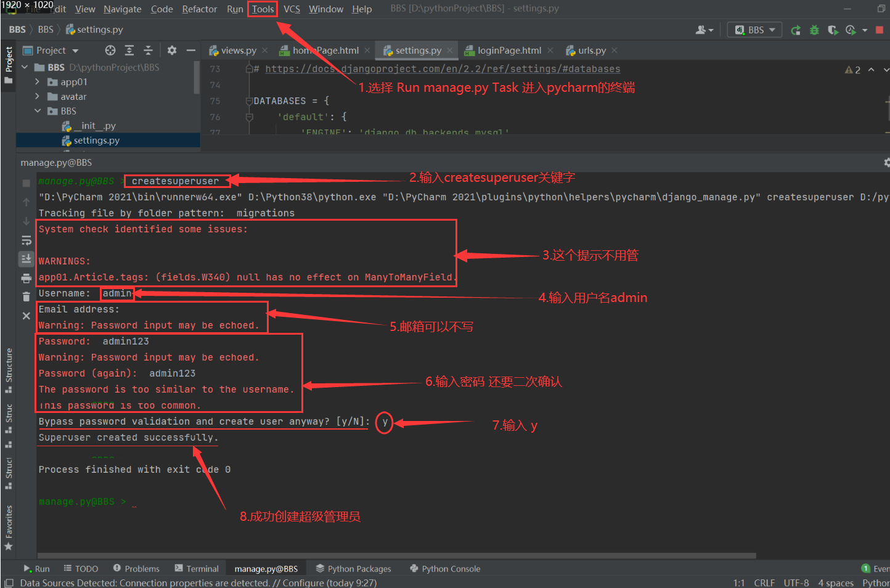Open the VCS menu
This screenshot has height=588, width=890.
(292, 9)
